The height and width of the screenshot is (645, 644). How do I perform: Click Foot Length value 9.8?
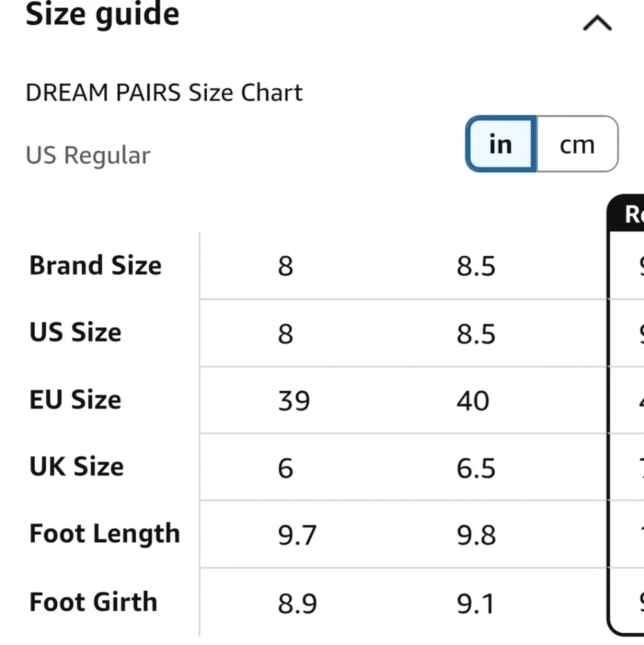pyautogui.click(x=476, y=535)
